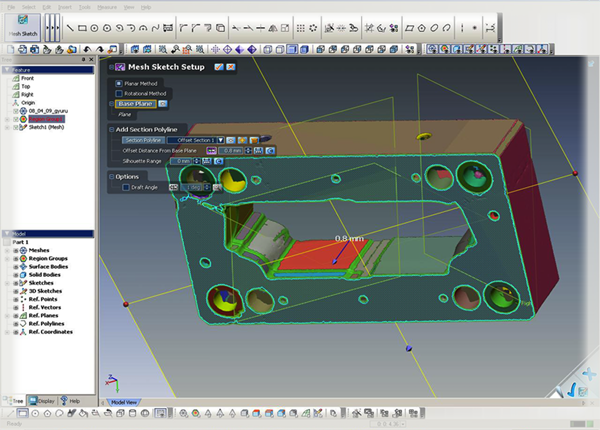The image size is (600, 430).
Task: Confirm the Mesh Sketch Setup with OK checkmark
Action: tap(218, 67)
